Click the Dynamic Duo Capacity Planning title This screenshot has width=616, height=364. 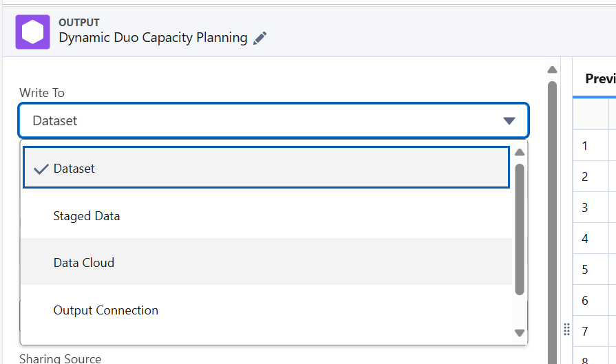pyautogui.click(x=153, y=38)
